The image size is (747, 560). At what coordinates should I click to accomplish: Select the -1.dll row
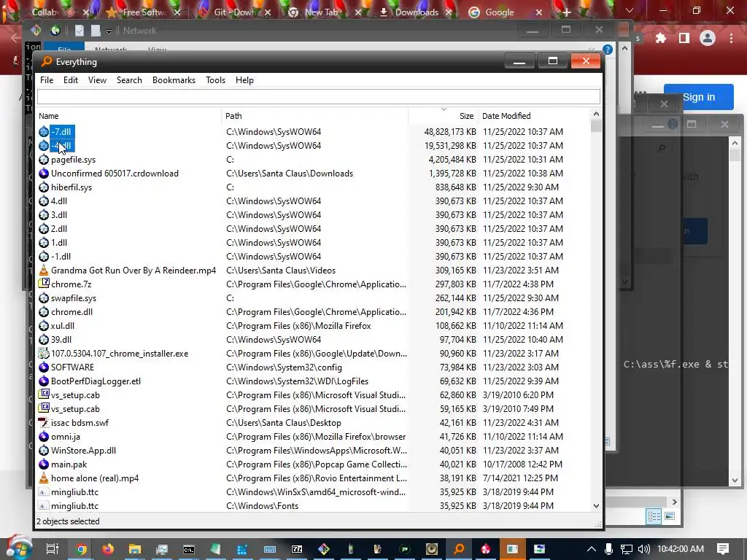313,256
